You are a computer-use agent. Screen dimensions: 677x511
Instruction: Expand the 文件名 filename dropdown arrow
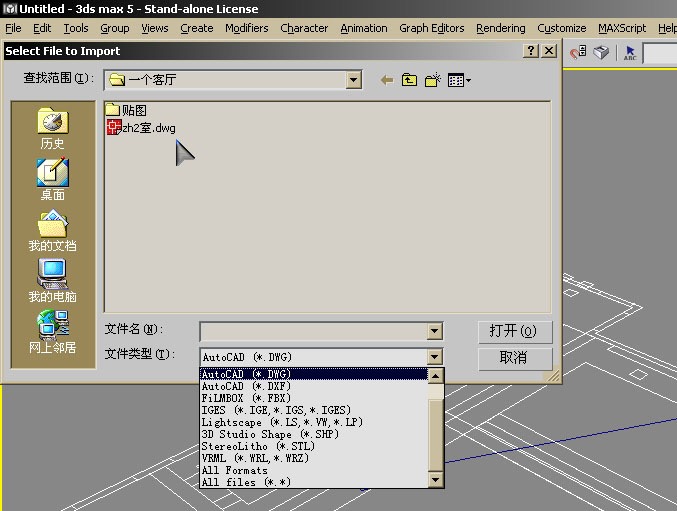coord(435,331)
